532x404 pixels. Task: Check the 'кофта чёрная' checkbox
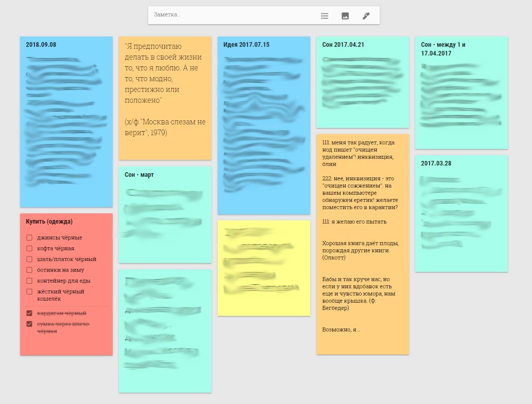tap(29, 248)
